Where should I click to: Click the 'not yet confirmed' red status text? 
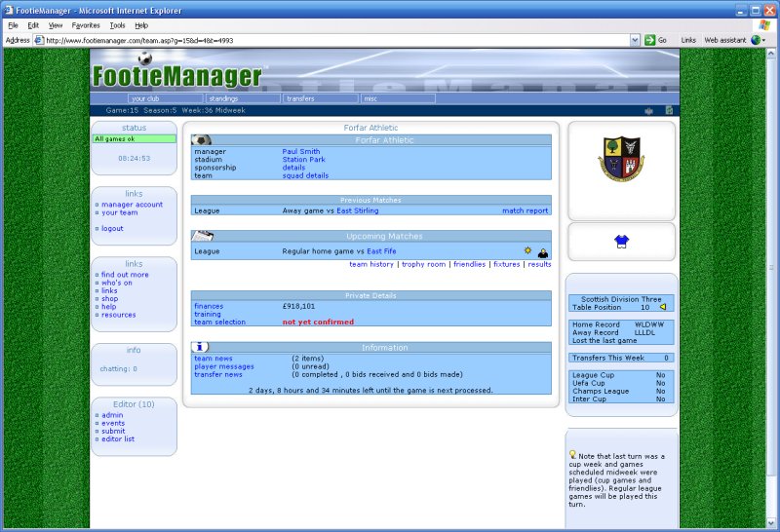(x=318, y=322)
